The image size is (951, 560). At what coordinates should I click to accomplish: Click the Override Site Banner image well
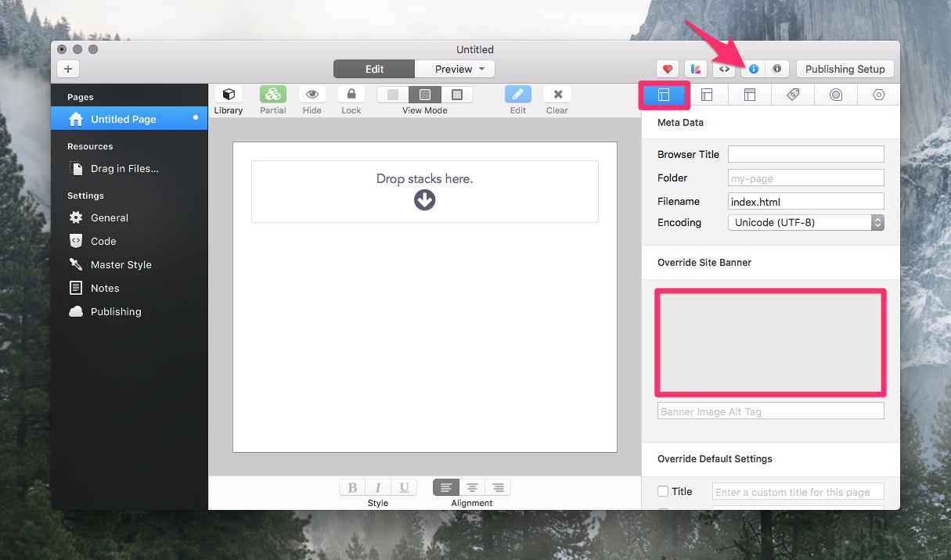click(x=770, y=343)
